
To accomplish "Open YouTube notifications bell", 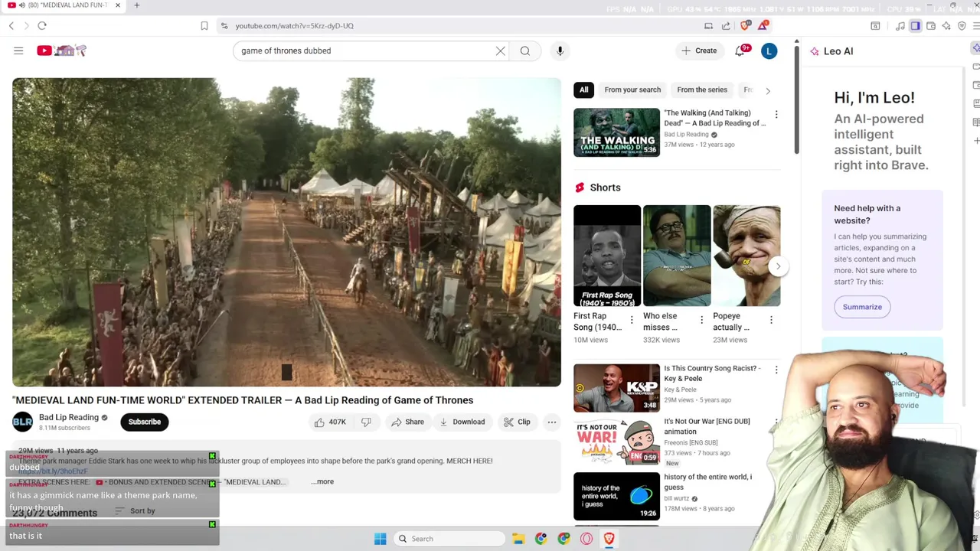I will (740, 51).
